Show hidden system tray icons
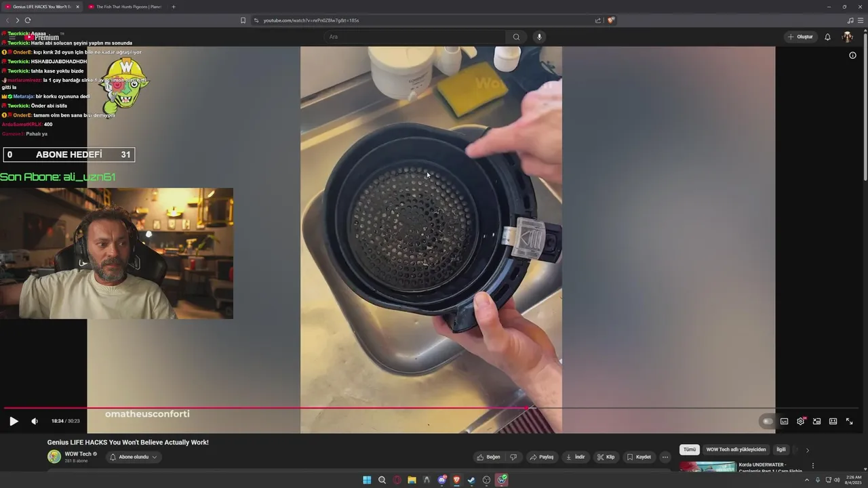Screen dimensions: 868x488 pyautogui.click(x=806, y=480)
